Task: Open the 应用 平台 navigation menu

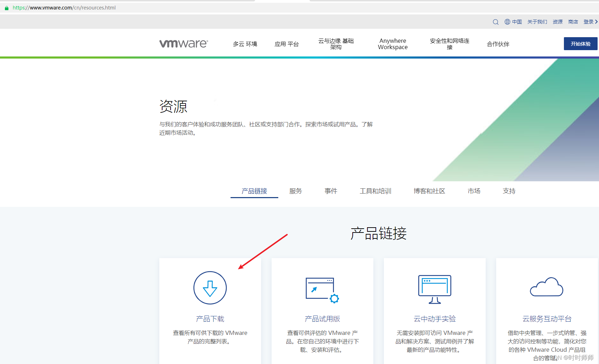Action: [287, 44]
